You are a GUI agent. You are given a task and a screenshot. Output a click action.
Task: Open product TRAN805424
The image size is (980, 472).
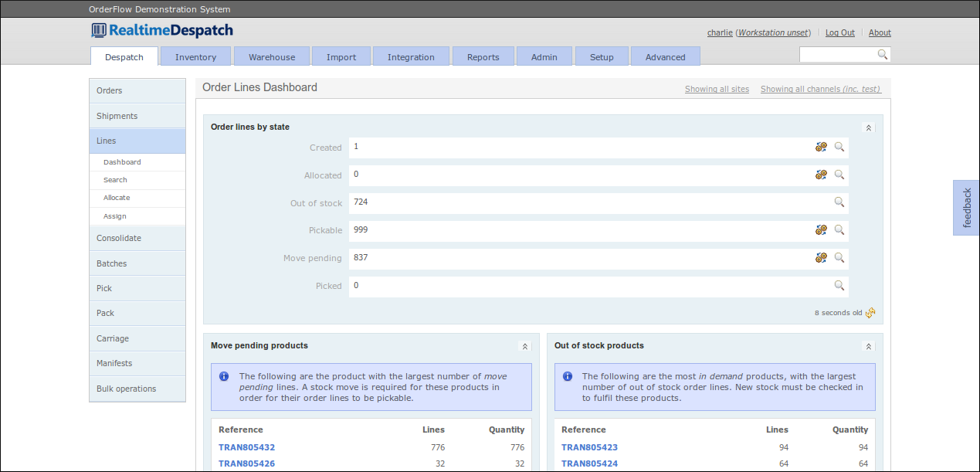[589, 464]
